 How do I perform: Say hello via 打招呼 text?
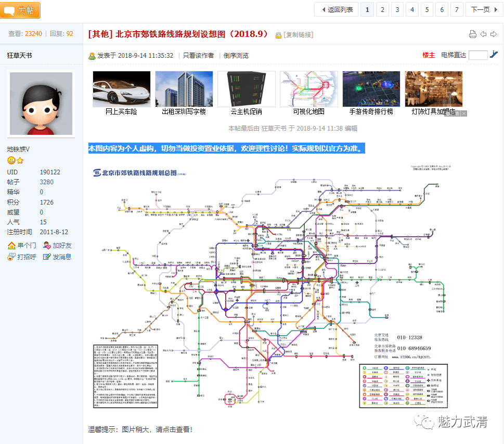tap(27, 257)
